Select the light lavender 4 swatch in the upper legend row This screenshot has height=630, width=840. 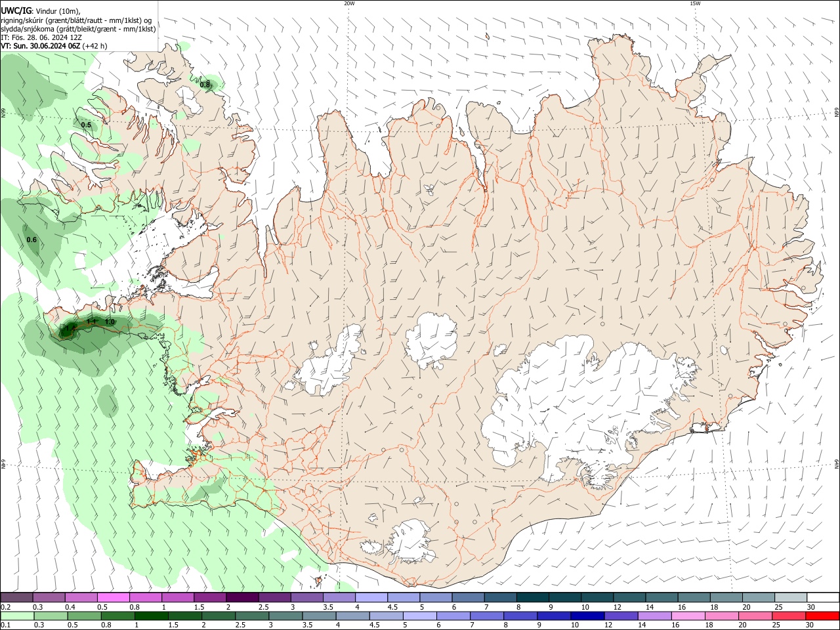click(371, 598)
